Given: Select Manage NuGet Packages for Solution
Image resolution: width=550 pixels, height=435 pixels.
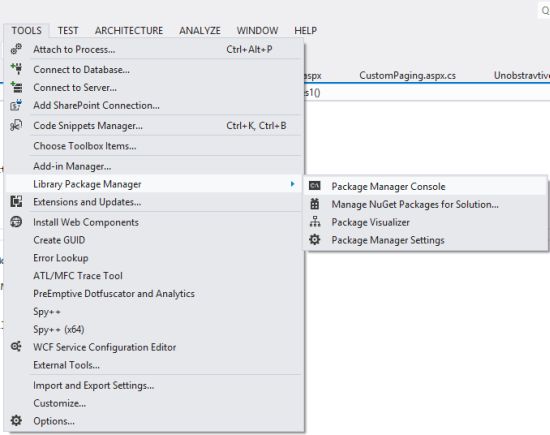Looking at the screenshot, I should 425,204.
